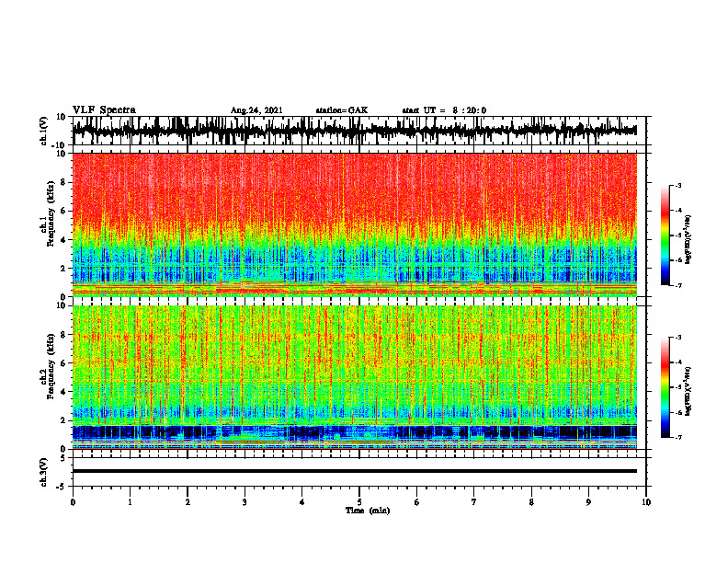The height and width of the screenshot is (563, 728).
Task: Click the "2" kHz tick on ch.1 spectrogram
Action: coord(63,269)
